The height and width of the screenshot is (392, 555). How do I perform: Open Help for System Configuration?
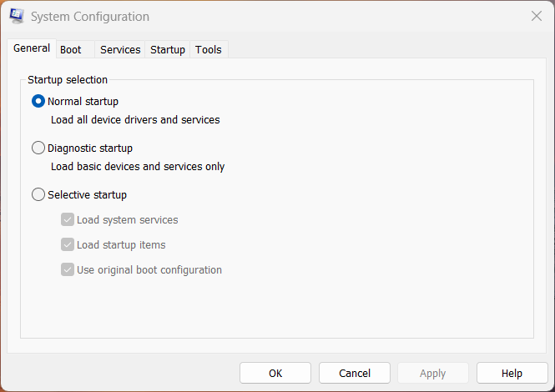512,373
